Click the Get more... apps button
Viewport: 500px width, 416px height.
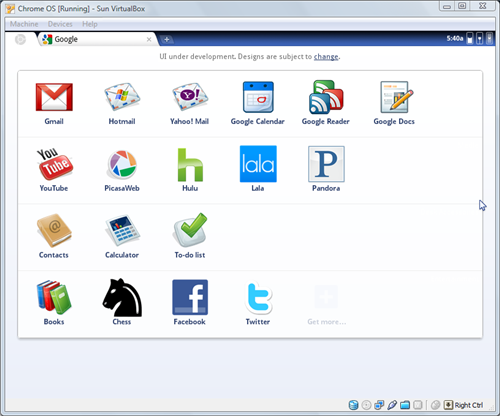pyautogui.click(x=326, y=304)
